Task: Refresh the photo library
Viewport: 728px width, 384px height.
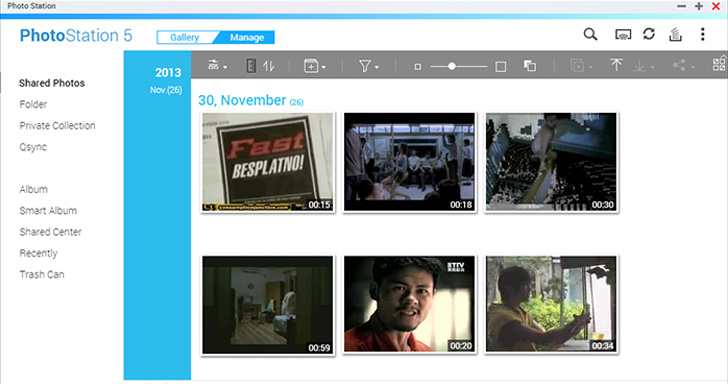Action: coord(649,34)
